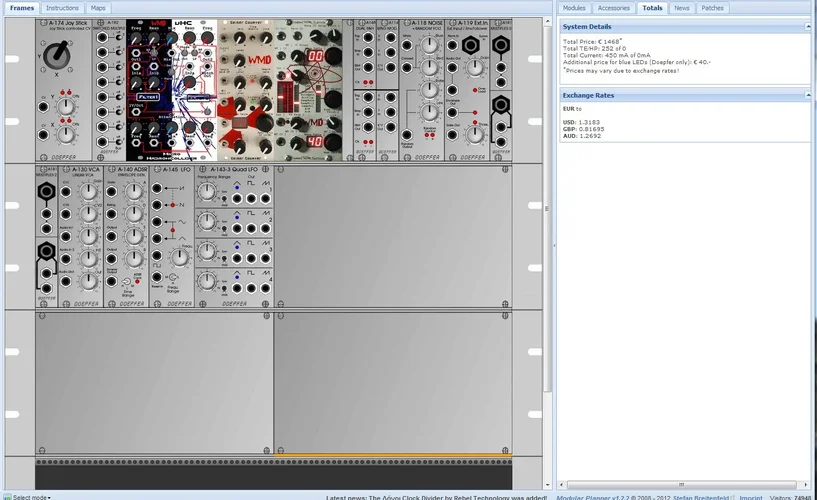
Task: Click the Audio Out jack on A-130 VCA
Action: pos(66,282)
